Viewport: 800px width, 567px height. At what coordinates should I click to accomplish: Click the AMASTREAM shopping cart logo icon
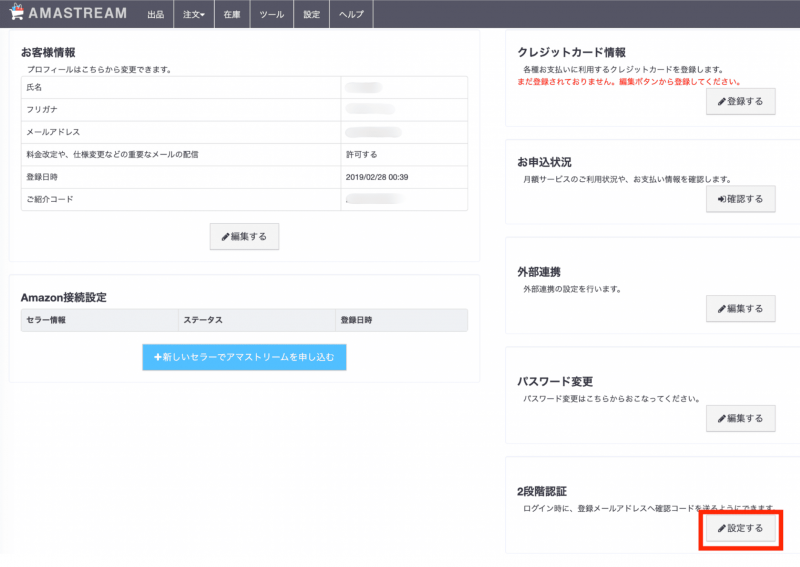tap(16, 12)
